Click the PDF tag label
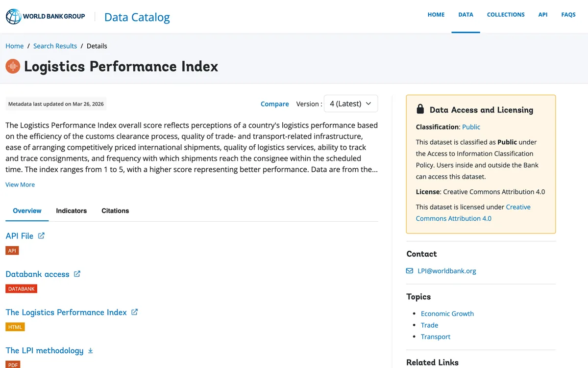 (13, 365)
